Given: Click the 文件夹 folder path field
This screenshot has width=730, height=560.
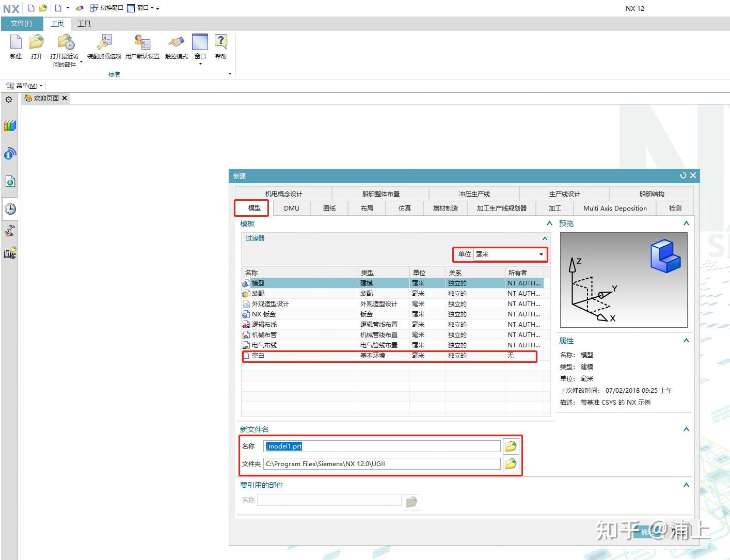Looking at the screenshot, I should (382, 464).
